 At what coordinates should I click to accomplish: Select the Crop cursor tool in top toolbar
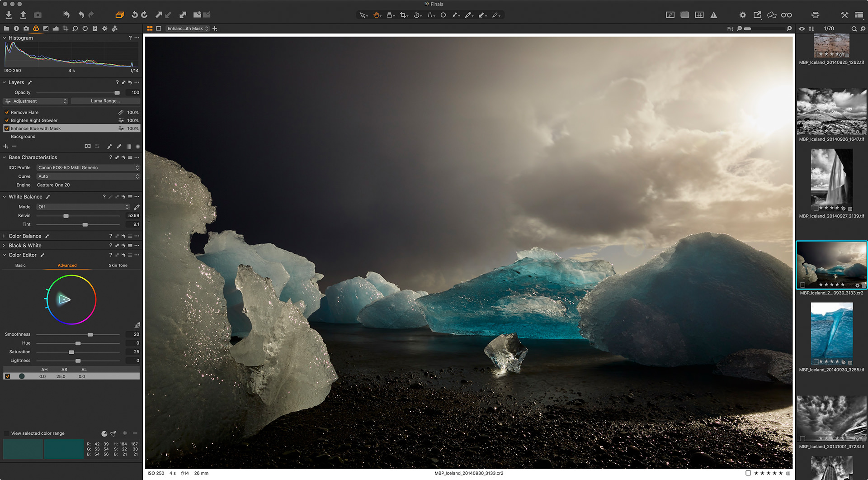[x=403, y=15]
